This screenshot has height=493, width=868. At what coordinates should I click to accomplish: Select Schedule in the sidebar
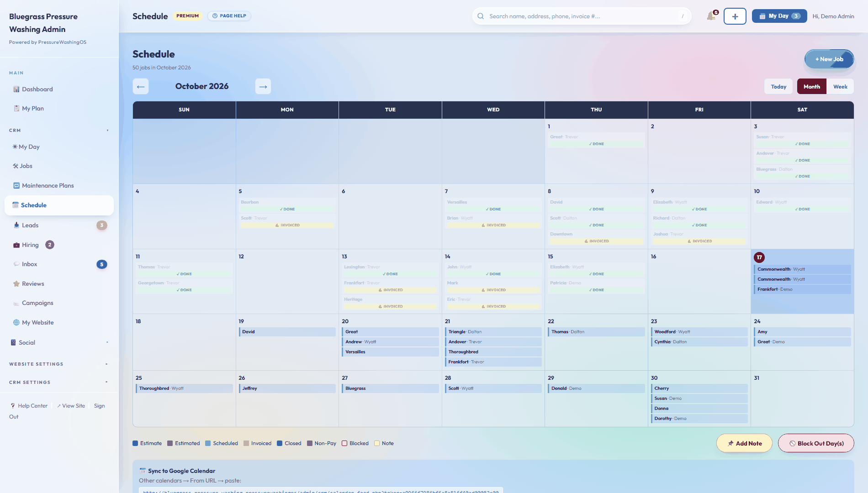pos(59,205)
